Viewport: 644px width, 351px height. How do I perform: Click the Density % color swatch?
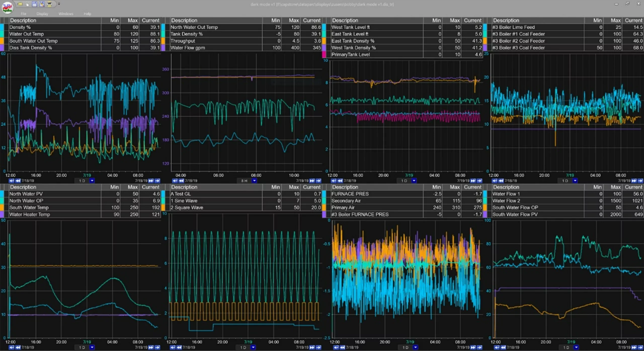pos(2,27)
